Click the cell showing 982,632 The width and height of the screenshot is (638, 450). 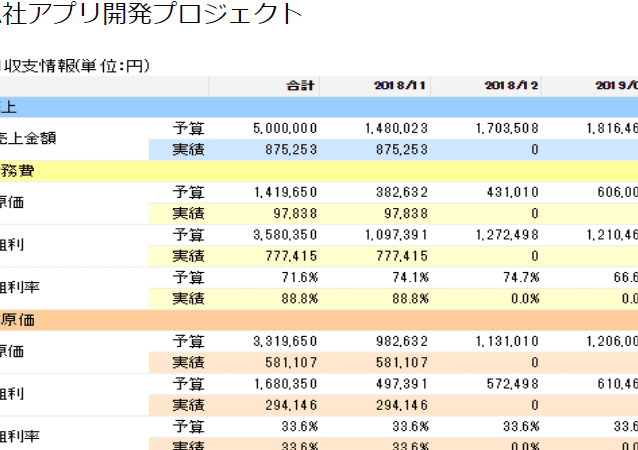pyautogui.click(x=402, y=341)
